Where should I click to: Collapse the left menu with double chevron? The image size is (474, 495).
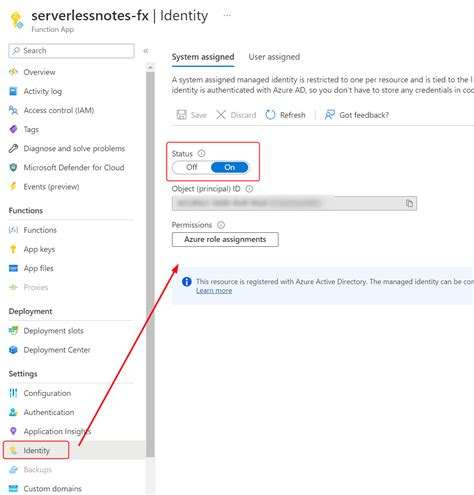[146, 51]
